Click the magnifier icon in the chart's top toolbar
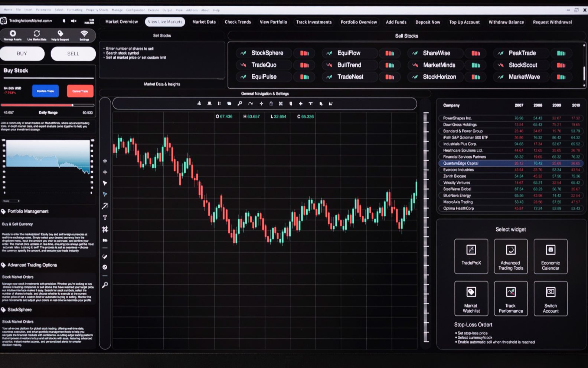Image resolution: width=588 pixels, height=368 pixels. pyautogui.click(x=240, y=104)
